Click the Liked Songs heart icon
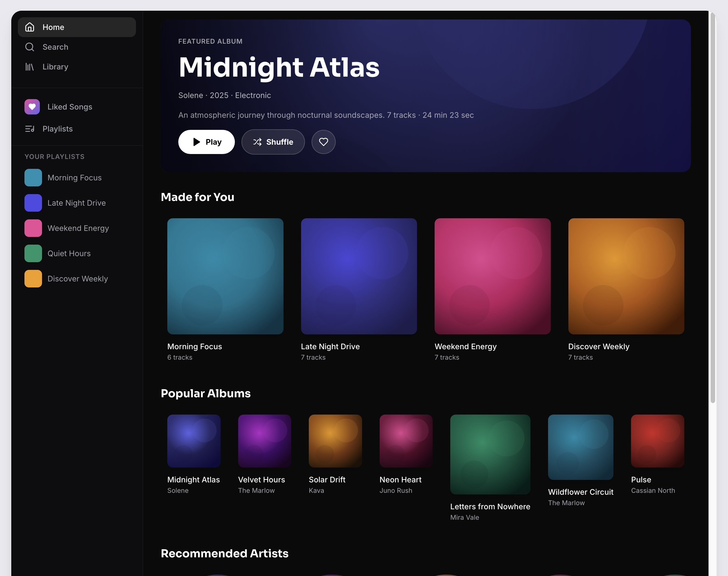 coord(32,107)
